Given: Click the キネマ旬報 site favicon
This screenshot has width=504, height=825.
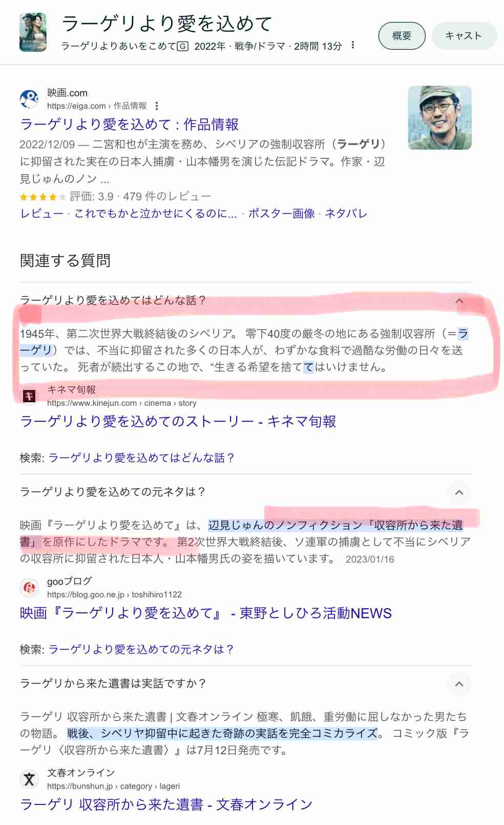Looking at the screenshot, I should pyautogui.click(x=29, y=396).
